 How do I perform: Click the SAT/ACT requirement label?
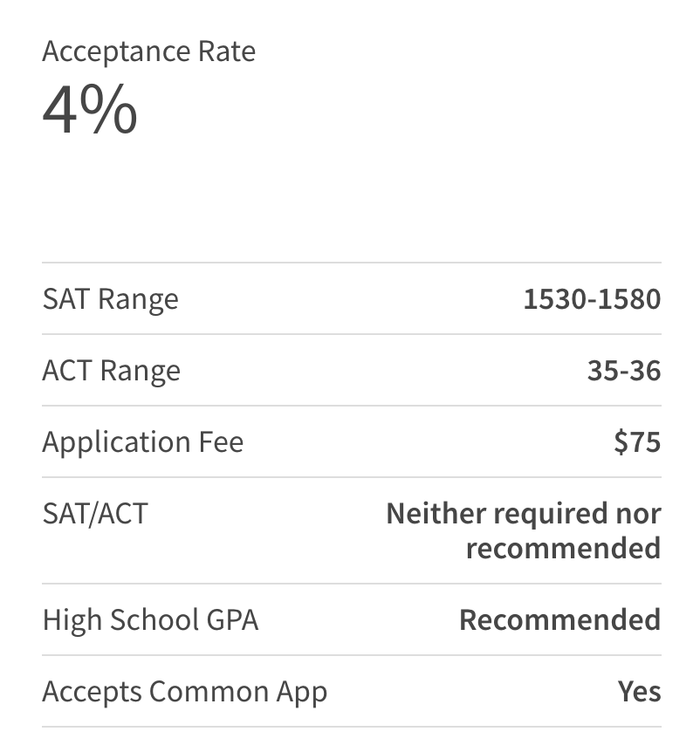[95, 514]
